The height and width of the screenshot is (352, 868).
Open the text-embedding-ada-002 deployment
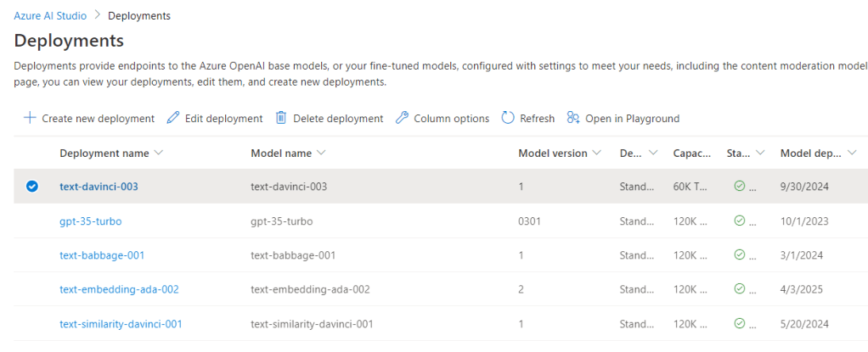pos(119,289)
